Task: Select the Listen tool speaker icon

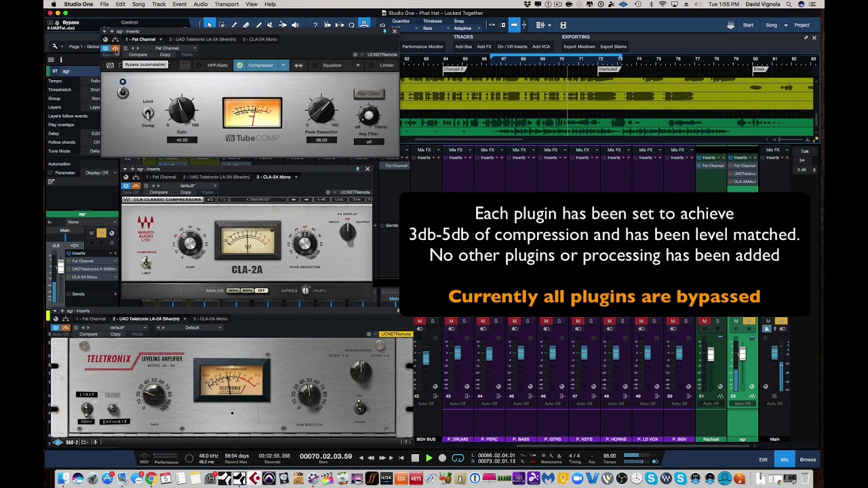Action: tap(295, 25)
